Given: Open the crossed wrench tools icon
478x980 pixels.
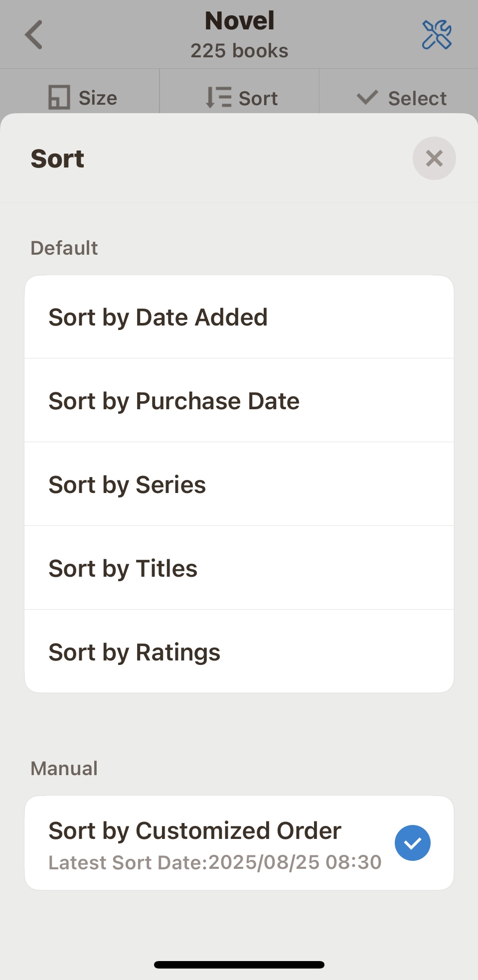Looking at the screenshot, I should [437, 35].
